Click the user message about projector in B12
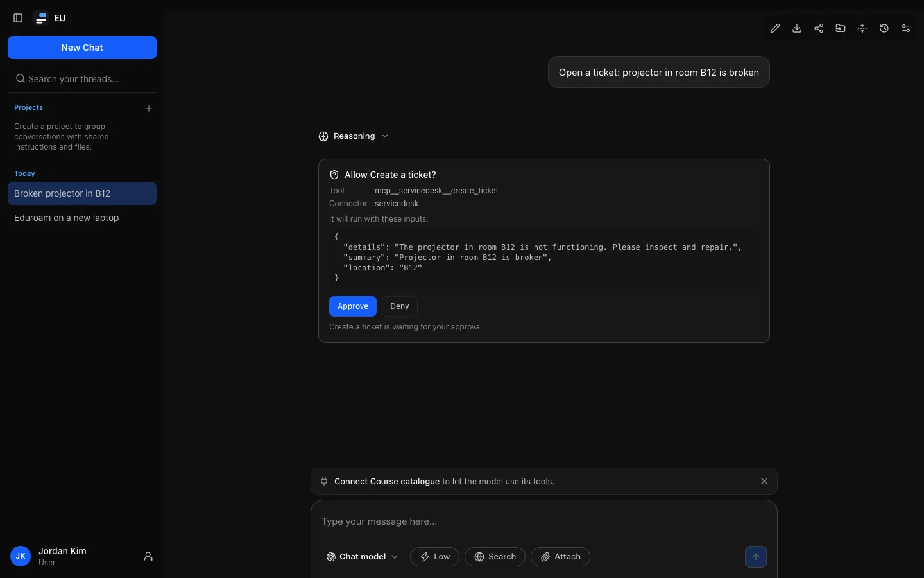924x578 pixels. (x=659, y=72)
